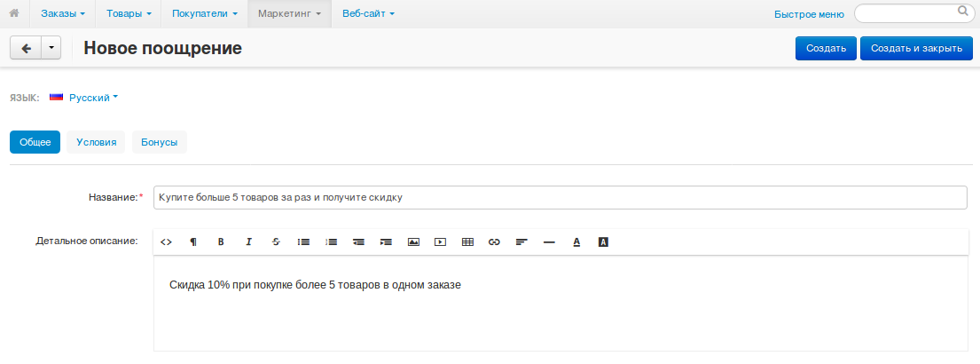Insert horizontal rule line
980x364 pixels.
549,242
